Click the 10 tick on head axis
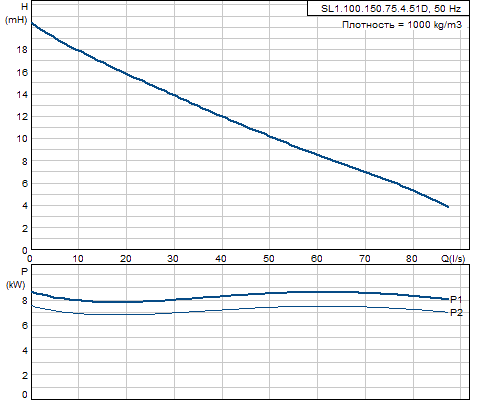Image resolution: width=500 pixels, height=400 pixels. pyautogui.click(x=22, y=139)
